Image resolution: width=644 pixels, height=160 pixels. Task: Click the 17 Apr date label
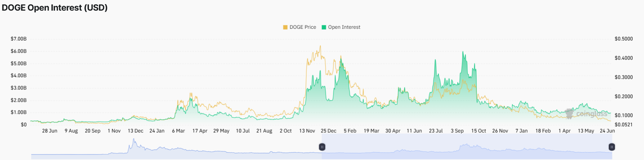click(x=200, y=131)
